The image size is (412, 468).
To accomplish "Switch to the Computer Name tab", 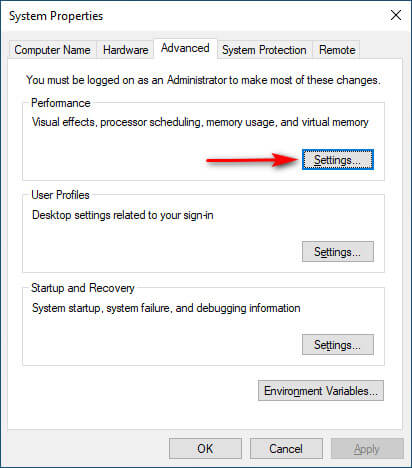I will [x=52, y=50].
